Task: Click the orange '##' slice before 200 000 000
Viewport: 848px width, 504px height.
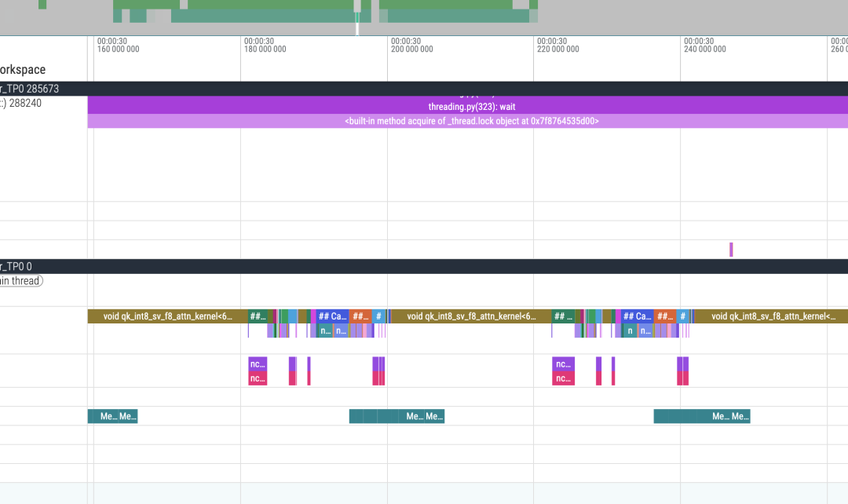Action: [x=360, y=316]
